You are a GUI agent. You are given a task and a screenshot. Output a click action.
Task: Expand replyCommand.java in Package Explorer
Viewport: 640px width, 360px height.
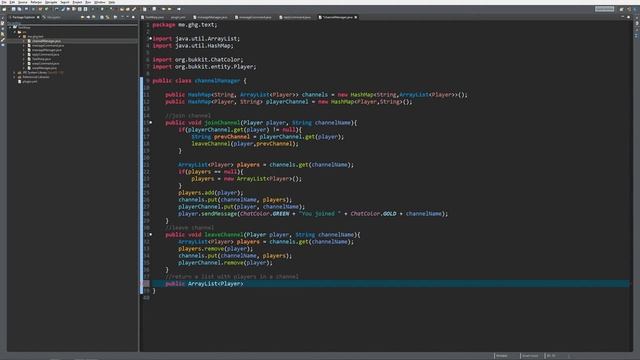[24, 54]
